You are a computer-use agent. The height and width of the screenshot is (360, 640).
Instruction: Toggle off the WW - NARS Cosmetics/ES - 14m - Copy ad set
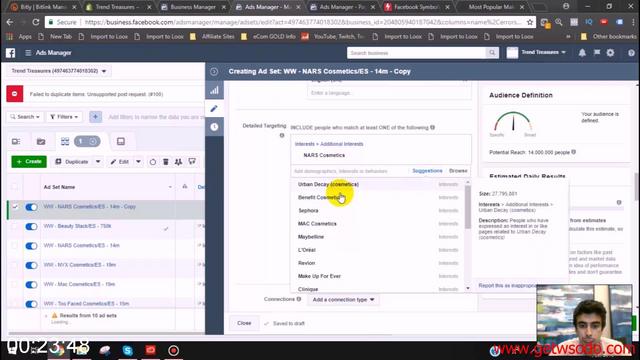pos(31,207)
